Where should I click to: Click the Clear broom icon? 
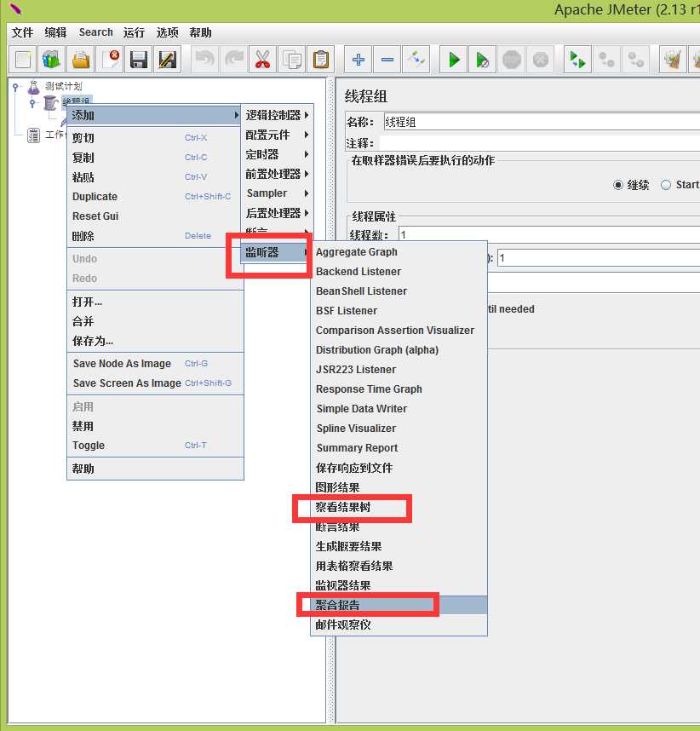click(673, 60)
